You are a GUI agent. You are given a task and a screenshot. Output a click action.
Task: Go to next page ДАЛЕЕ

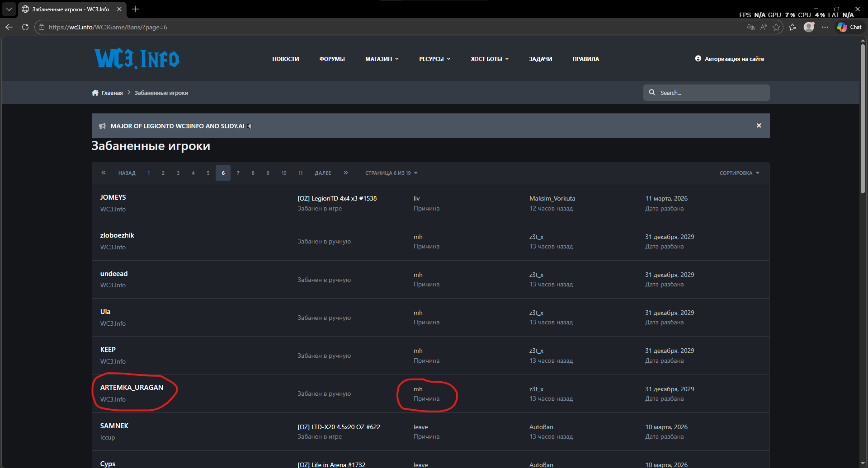tap(323, 173)
